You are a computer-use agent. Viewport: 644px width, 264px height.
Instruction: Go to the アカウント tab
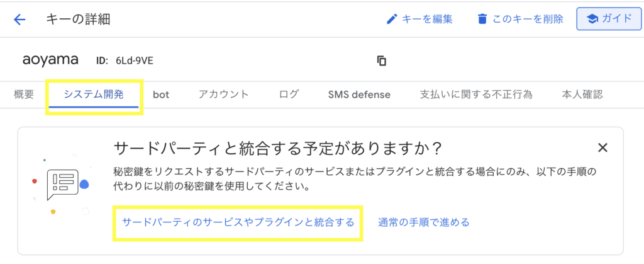[223, 95]
